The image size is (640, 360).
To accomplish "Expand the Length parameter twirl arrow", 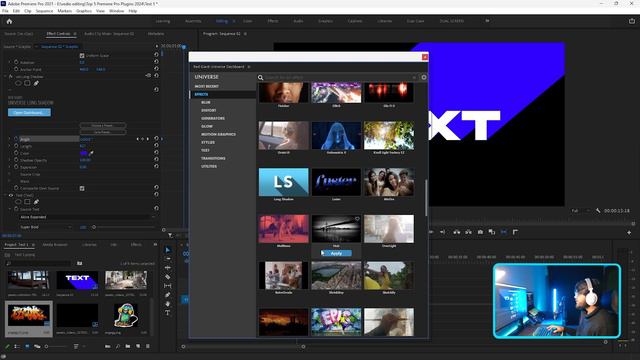I will pos(10,146).
